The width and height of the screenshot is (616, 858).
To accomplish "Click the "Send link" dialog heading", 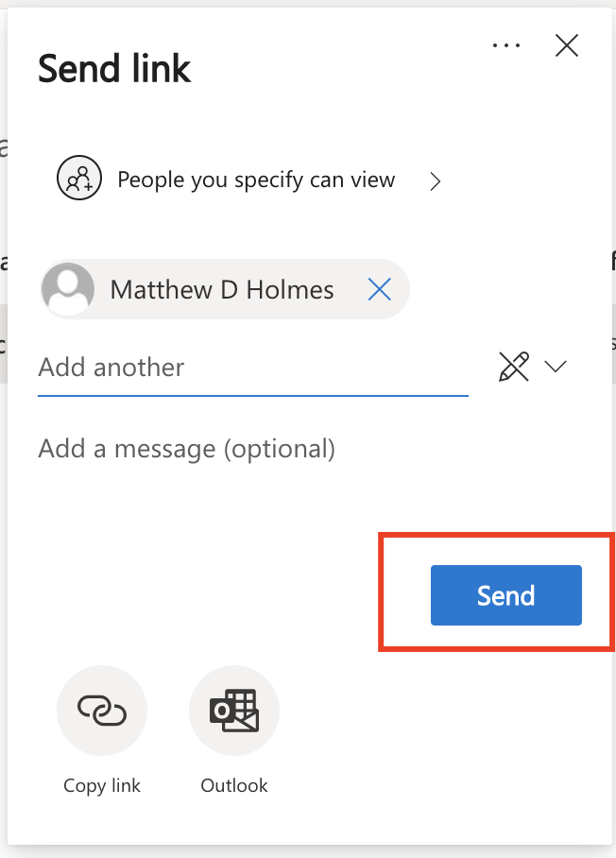I will click(x=114, y=68).
